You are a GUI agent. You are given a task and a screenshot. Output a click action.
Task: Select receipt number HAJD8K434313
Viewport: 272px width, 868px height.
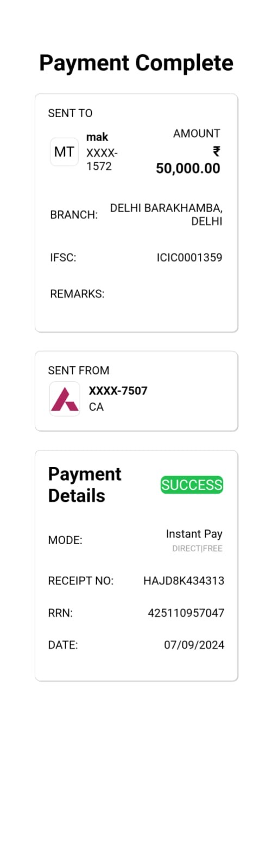click(184, 581)
